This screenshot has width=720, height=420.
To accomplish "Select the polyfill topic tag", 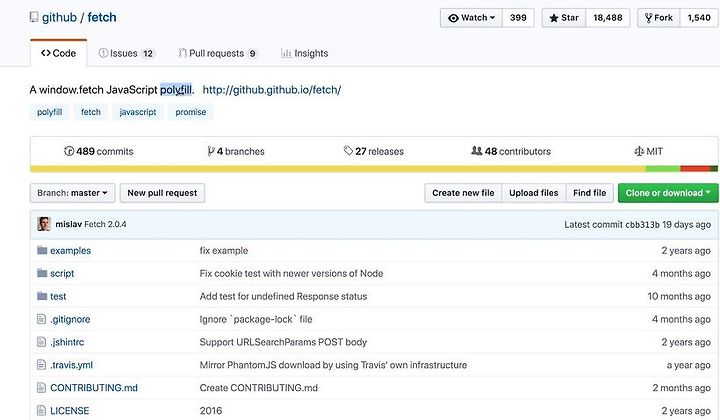I will (50, 112).
